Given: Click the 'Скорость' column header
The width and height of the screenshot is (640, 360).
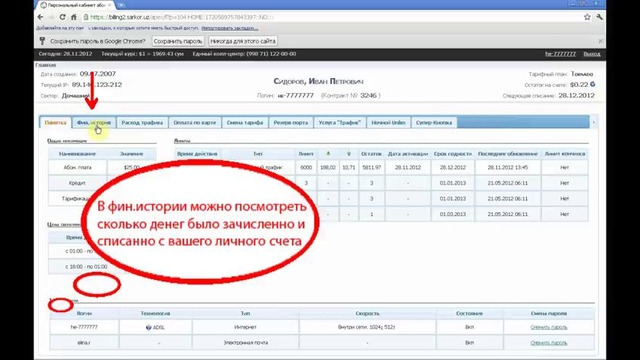Looking at the screenshot, I should coord(367,313).
